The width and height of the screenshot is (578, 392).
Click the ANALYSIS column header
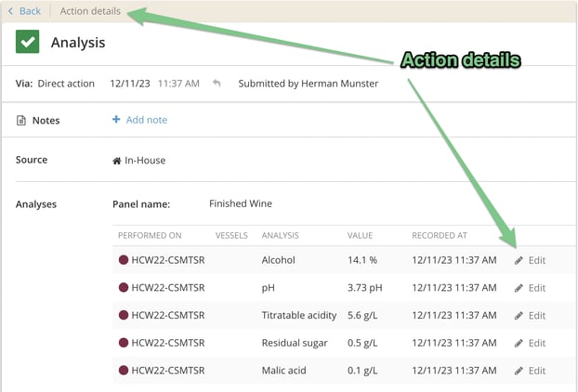(x=280, y=235)
